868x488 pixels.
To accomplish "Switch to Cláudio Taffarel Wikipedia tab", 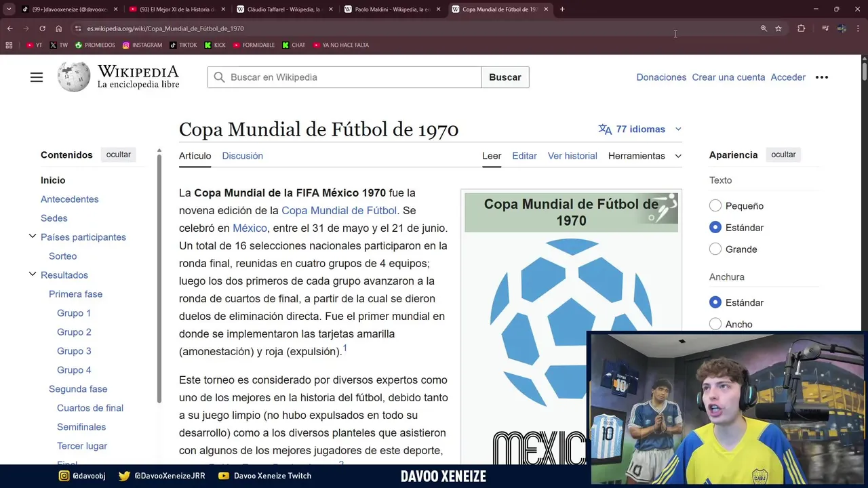I will click(x=283, y=9).
